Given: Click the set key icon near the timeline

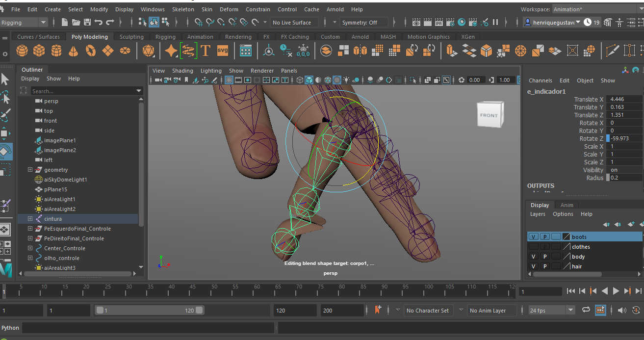Looking at the screenshot, I should pyautogui.click(x=378, y=310).
